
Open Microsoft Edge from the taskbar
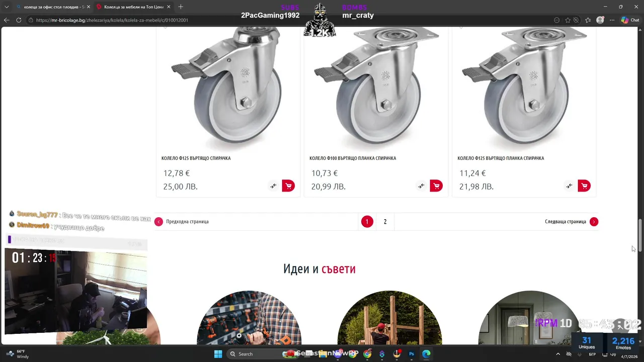click(426, 354)
